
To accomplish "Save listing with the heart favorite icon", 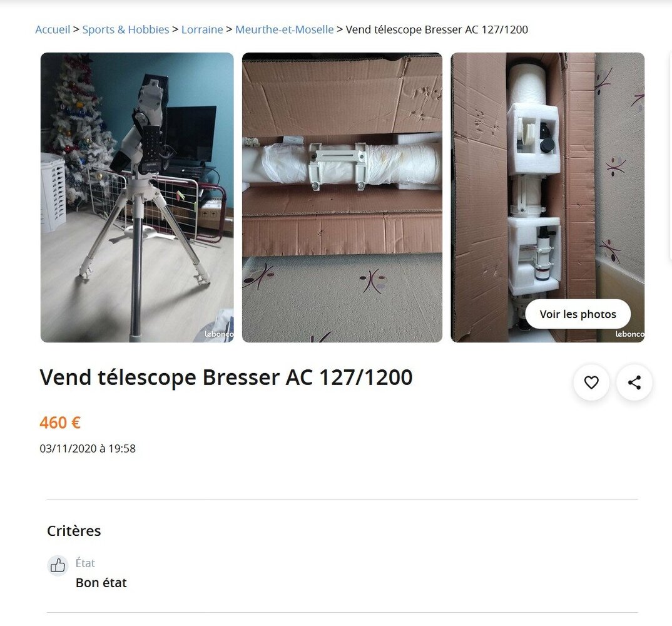I will point(591,382).
